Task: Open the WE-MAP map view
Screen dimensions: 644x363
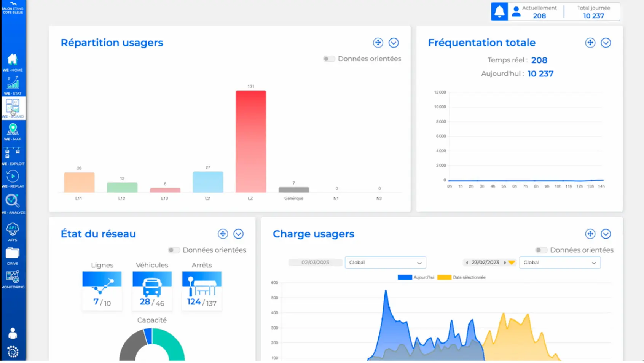Action: (x=13, y=132)
